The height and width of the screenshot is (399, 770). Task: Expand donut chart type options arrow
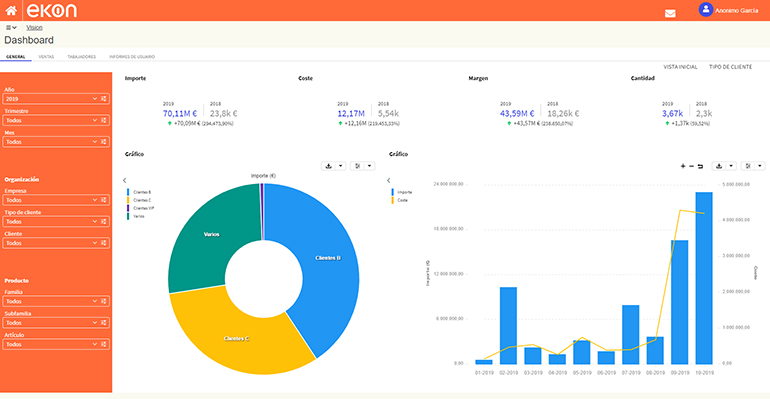tap(370, 166)
